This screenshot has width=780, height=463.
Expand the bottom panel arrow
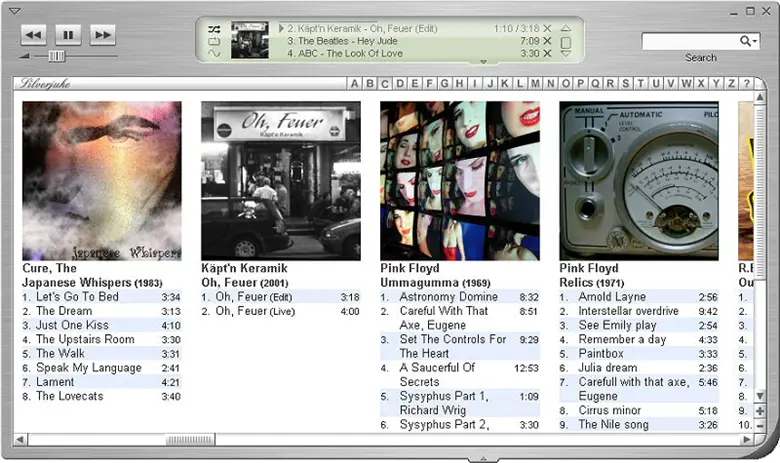pos(483,459)
